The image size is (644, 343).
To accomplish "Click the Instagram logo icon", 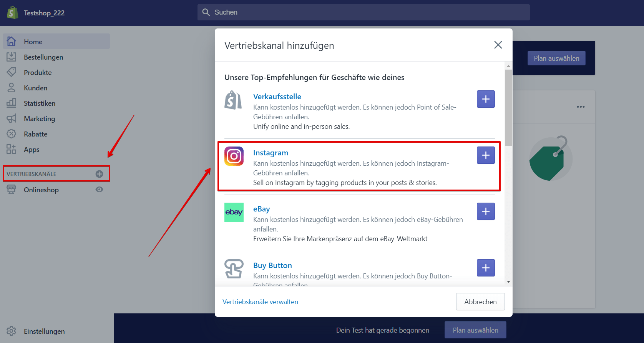I will (234, 156).
